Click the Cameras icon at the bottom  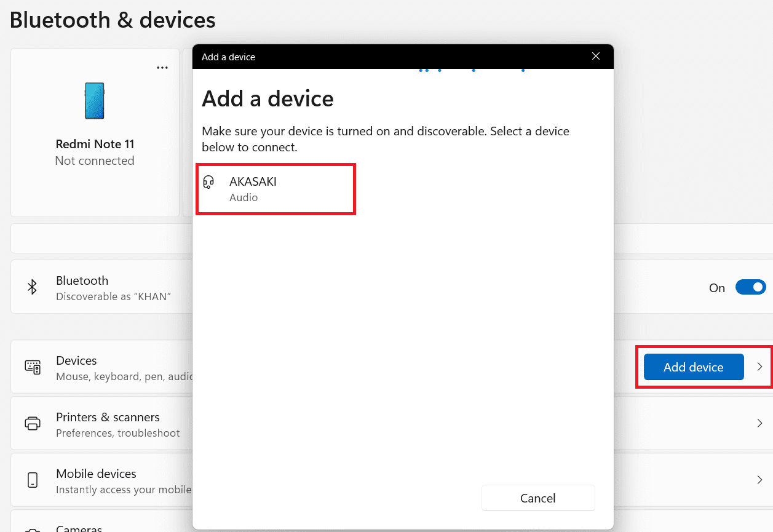[32, 528]
